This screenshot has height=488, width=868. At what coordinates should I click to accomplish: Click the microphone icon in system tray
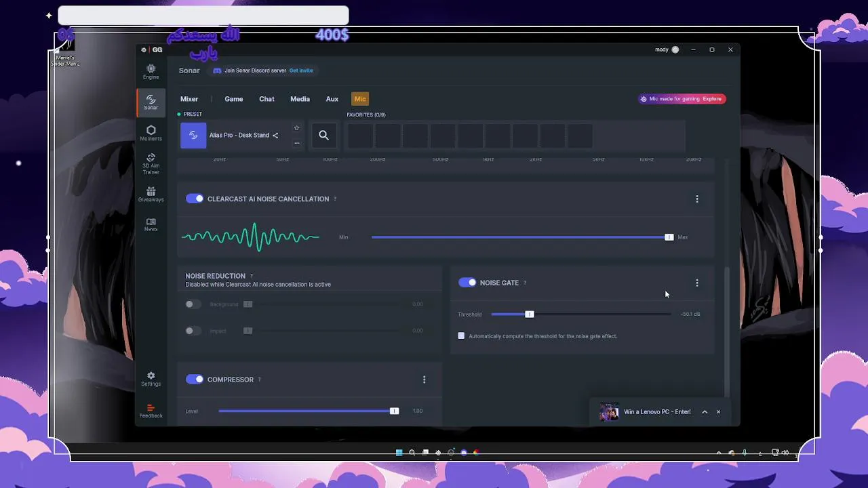[745, 453]
